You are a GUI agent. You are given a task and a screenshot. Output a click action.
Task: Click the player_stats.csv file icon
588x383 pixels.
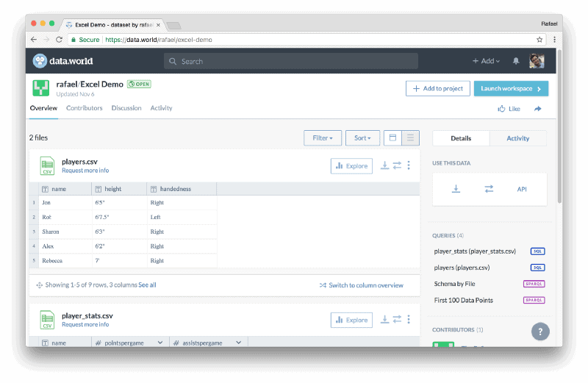tap(47, 320)
